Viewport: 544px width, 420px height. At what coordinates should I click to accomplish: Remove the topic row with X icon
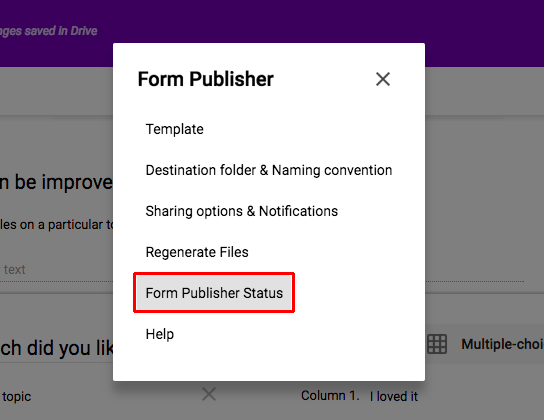[x=209, y=394]
